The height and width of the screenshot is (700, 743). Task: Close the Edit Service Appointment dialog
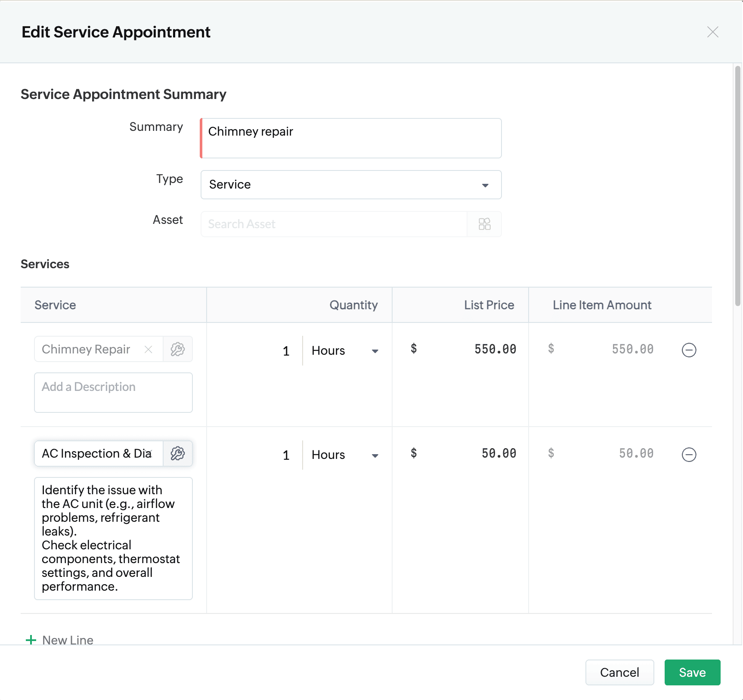click(712, 32)
